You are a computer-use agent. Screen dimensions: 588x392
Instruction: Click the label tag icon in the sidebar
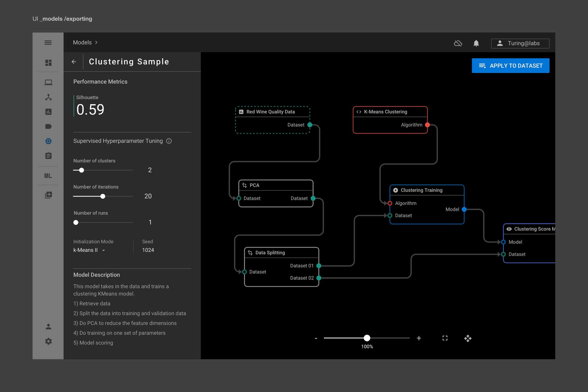tap(48, 127)
